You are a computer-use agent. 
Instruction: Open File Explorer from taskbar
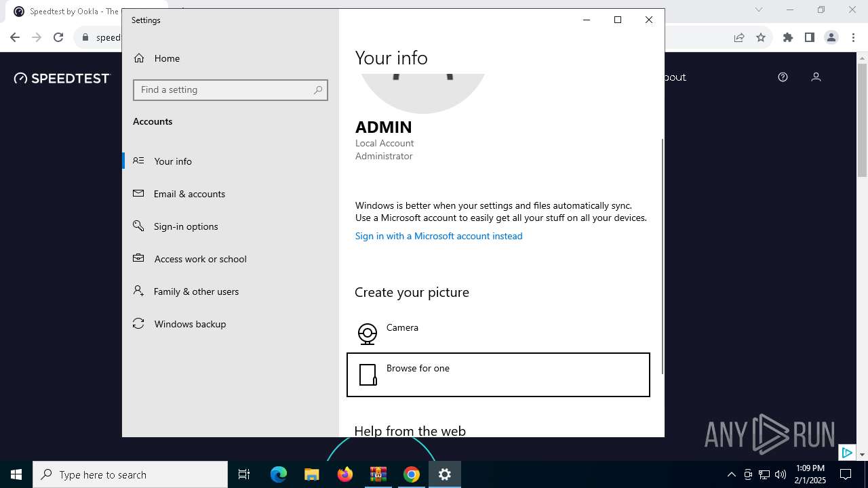(x=311, y=474)
